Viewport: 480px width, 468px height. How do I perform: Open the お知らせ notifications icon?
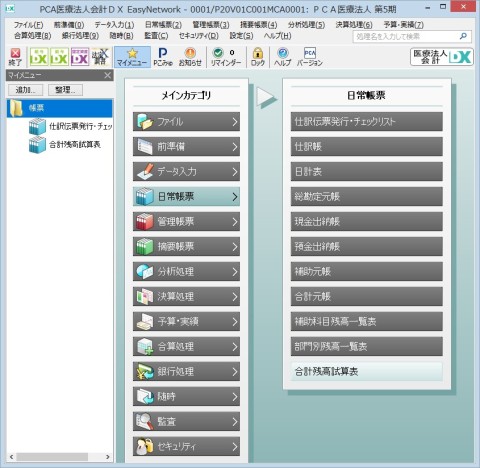click(x=190, y=57)
